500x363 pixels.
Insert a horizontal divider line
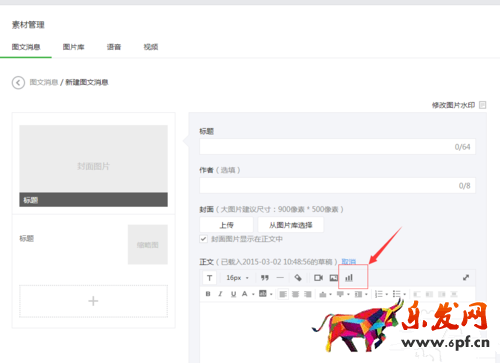[x=280, y=278]
